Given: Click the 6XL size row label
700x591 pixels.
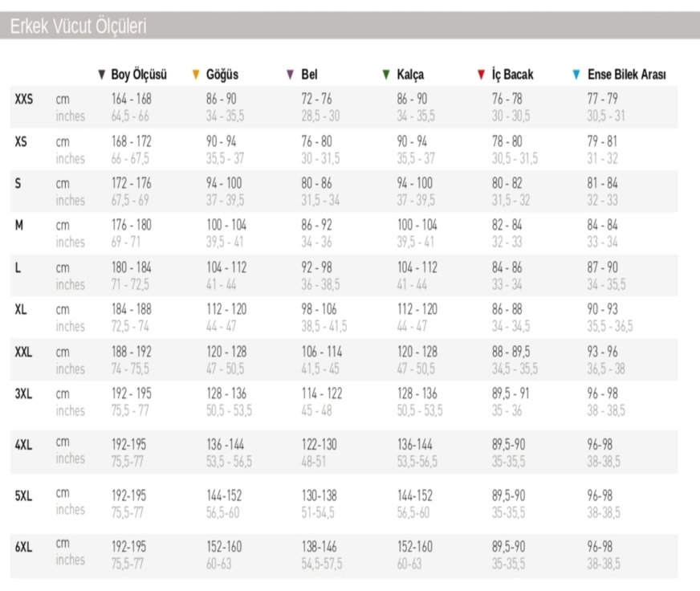Looking at the screenshot, I should pyautogui.click(x=23, y=547).
